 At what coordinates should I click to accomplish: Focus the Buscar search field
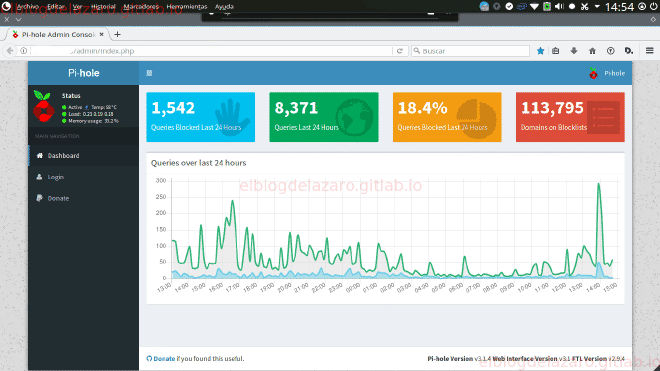click(x=470, y=51)
